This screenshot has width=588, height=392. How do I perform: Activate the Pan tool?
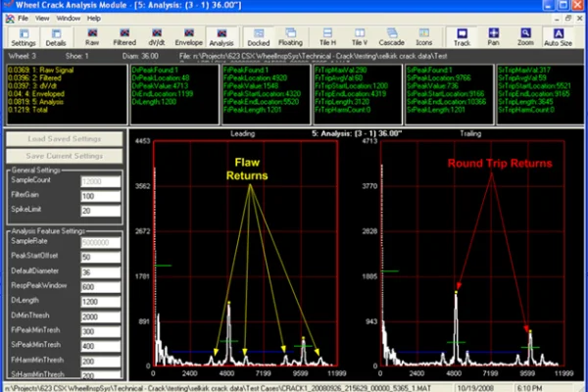point(493,37)
